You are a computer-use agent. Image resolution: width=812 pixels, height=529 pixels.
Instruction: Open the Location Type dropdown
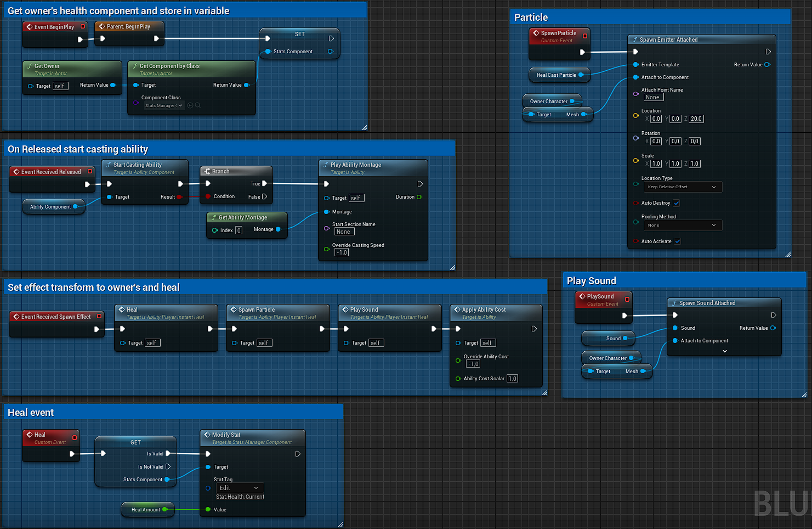coord(682,187)
